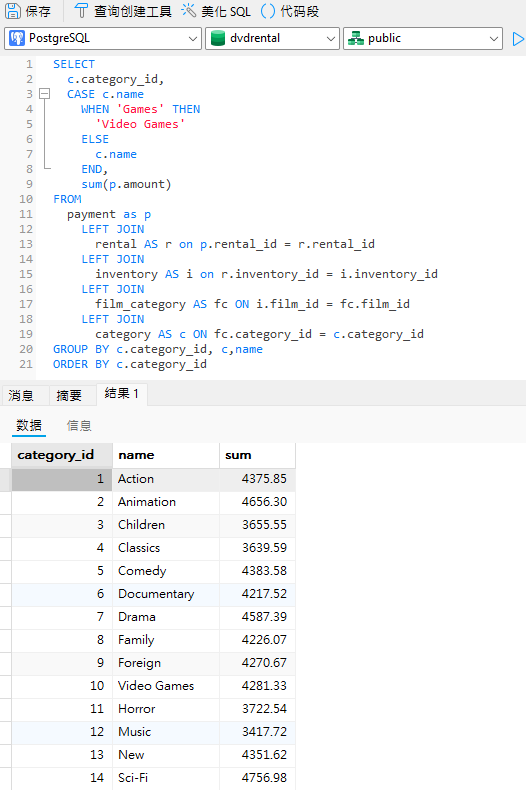Select the 'Music' name cell
Viewport: 526px width, 790px height.
click(x=166, y=732)
